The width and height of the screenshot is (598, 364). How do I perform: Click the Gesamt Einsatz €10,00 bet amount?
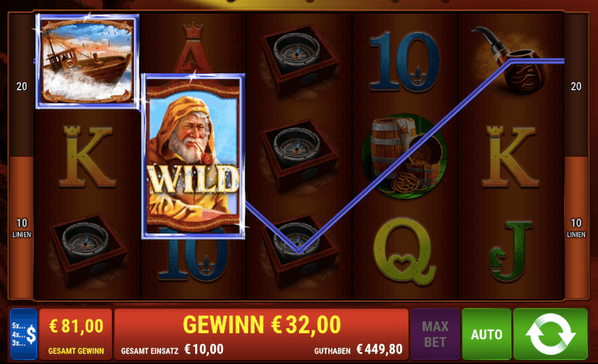[172, 350]
